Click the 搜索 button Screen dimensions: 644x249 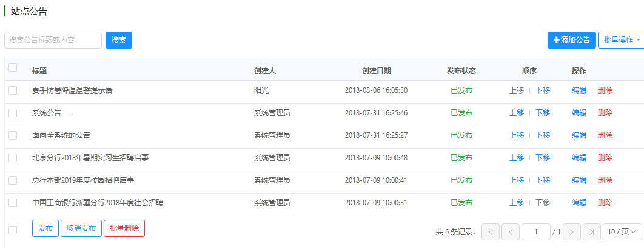tap(119, 40)
